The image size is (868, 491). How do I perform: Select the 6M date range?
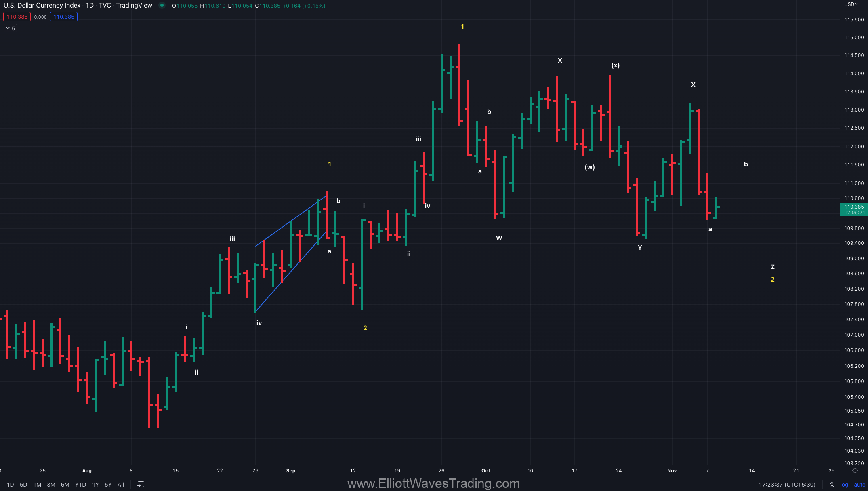(x=65, y=485)
